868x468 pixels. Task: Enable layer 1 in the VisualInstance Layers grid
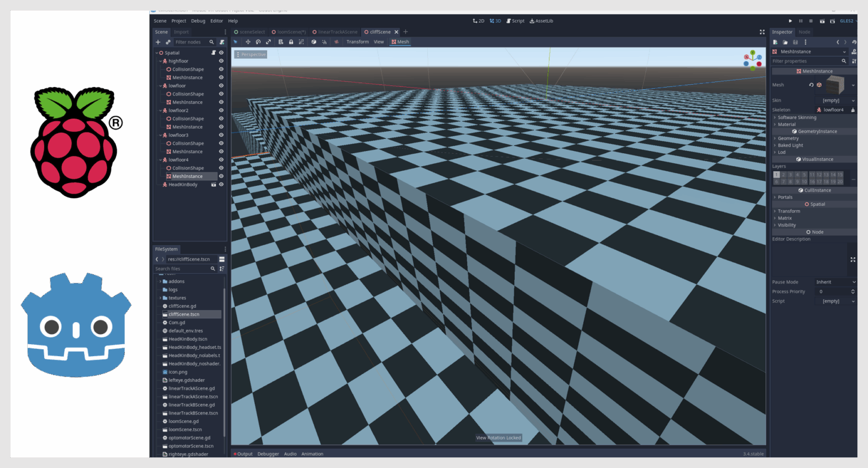coord(776,175)
